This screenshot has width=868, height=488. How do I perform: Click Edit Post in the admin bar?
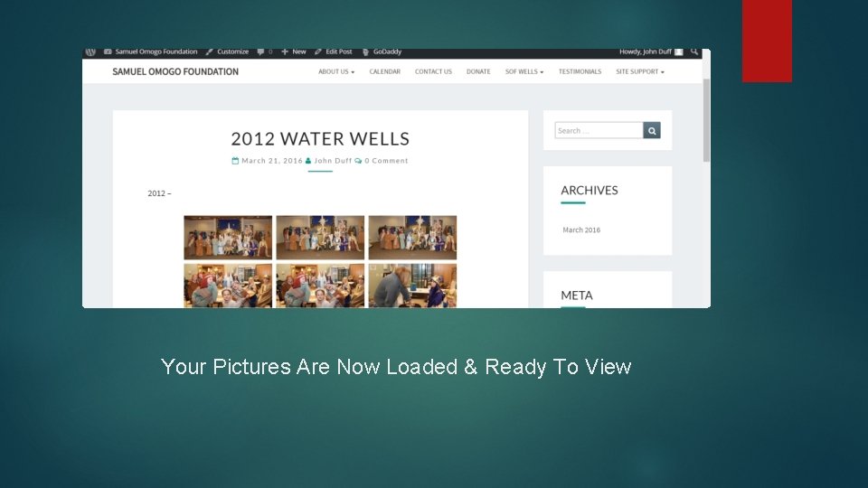334,52
